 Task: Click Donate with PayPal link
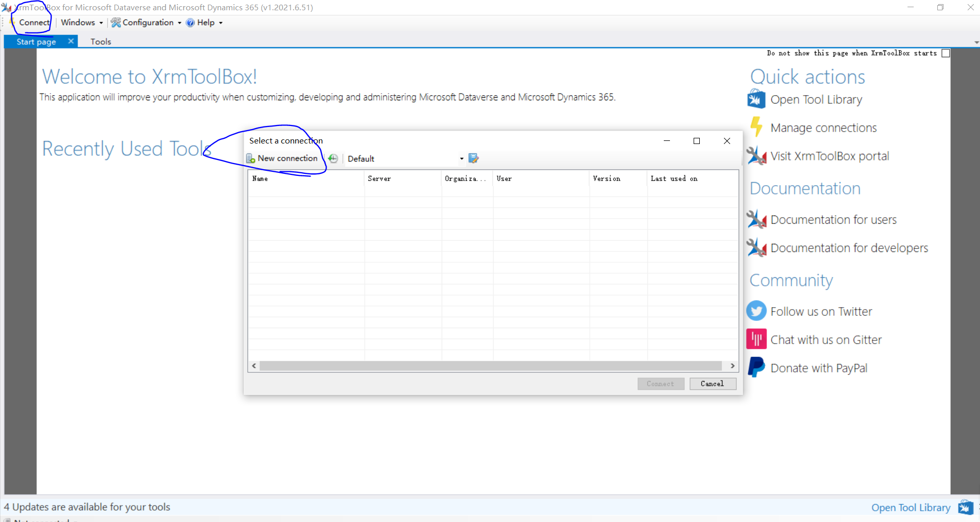click(x=819, y=368)
